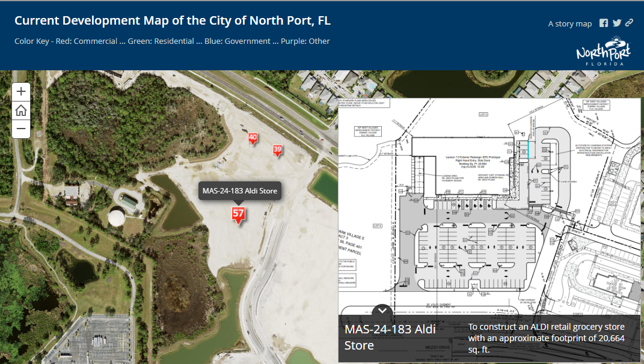Click the North Port Florida logo
Viewport: 644px width, 364px height.
[604, 50]
